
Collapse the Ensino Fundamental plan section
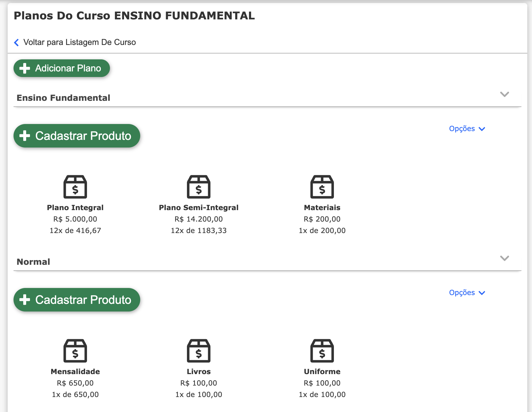point(504,94)
